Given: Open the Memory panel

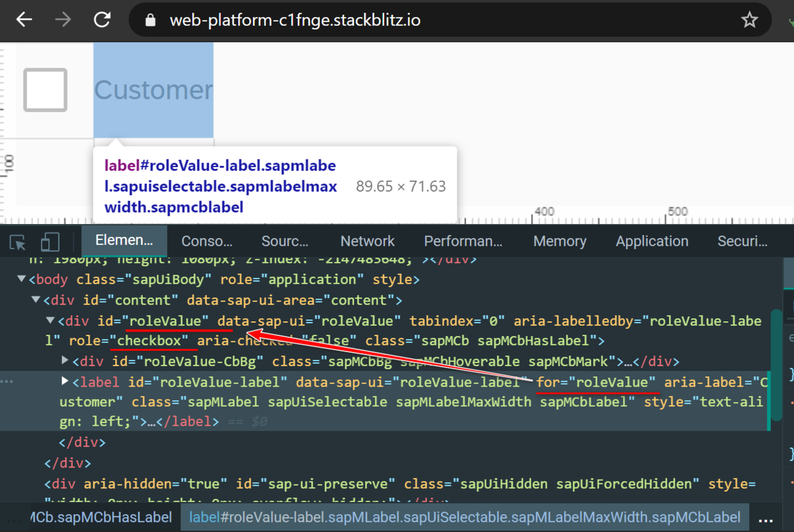Looking at the screenshot, I should tap(560, 241).
